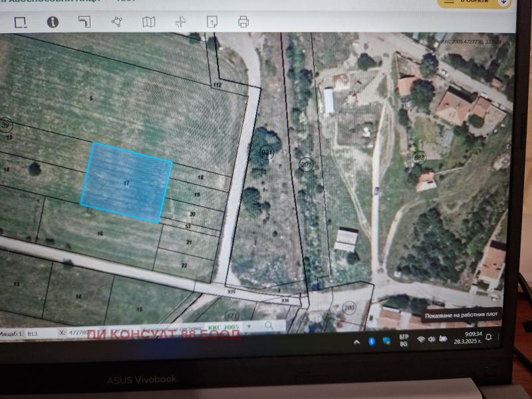
Task: Select the distance measure tool
Action: [x=84, y=22]
